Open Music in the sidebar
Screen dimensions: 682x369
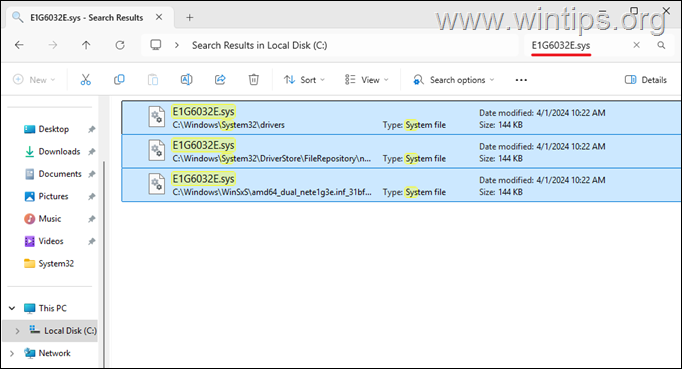tap(50, 219)
